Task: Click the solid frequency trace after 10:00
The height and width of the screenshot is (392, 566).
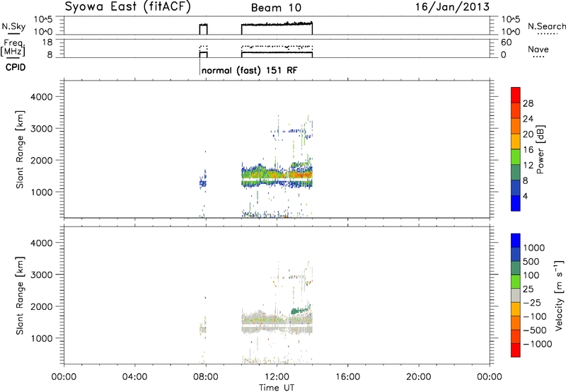Action: 277,52
